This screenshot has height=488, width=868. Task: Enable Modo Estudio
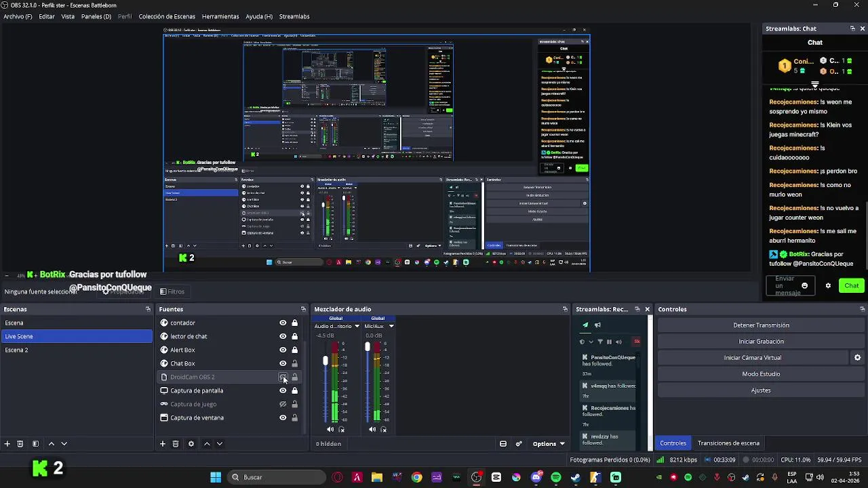click(x=761, y=374)
